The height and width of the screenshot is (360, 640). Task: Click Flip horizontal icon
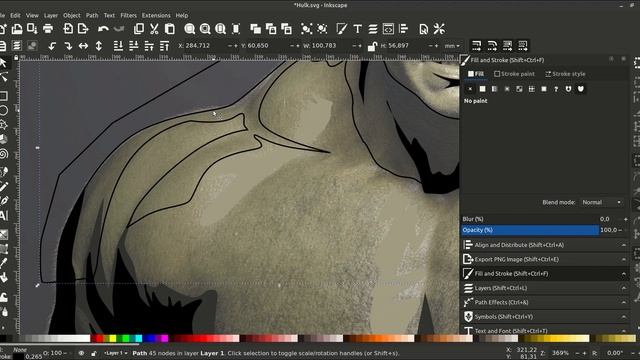(x=83, y=46)
